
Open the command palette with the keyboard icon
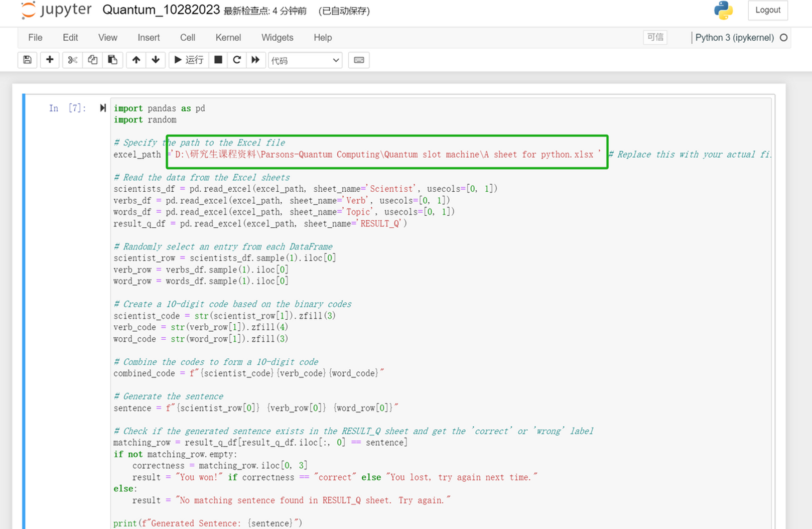(x=359, y=60)
